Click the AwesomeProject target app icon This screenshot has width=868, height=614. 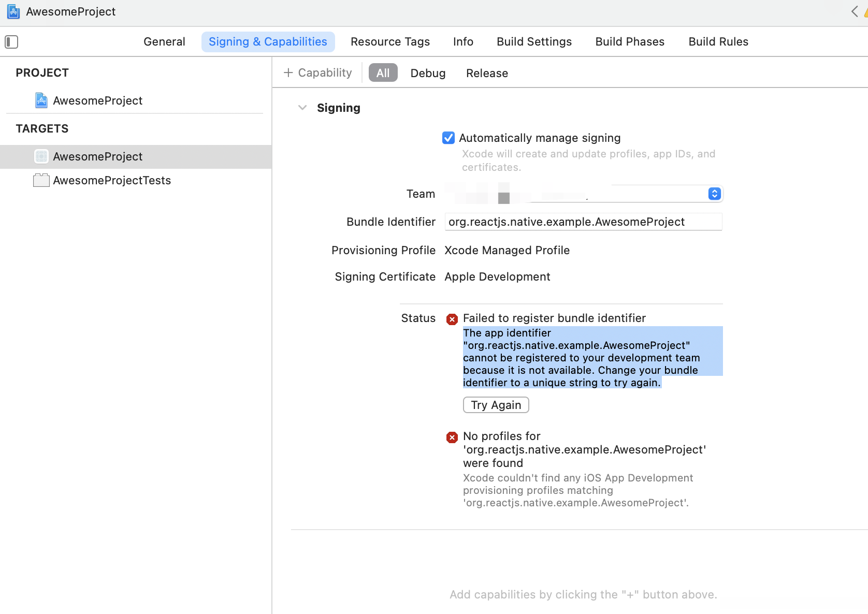pyautogui.click(x=41, y=156)
